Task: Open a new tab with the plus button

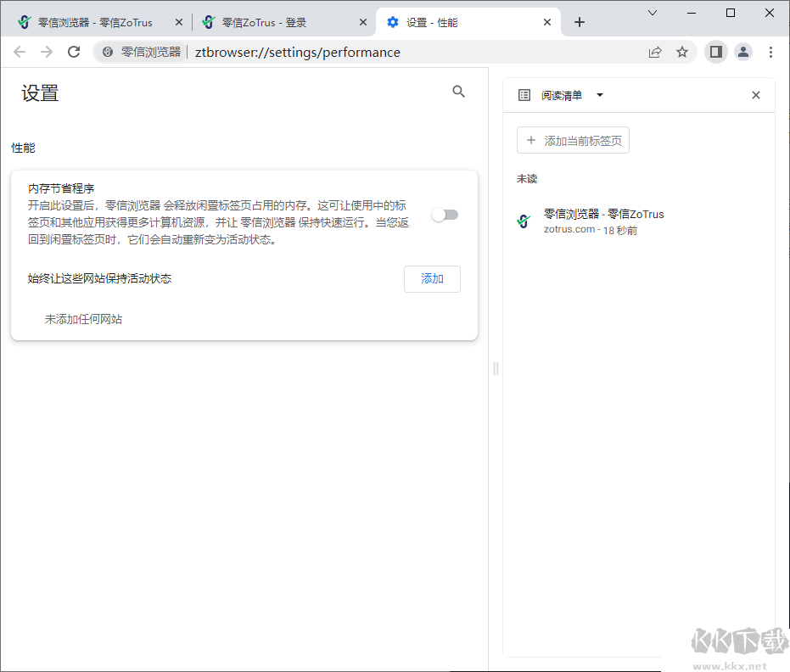Action: tap(580, 22)
